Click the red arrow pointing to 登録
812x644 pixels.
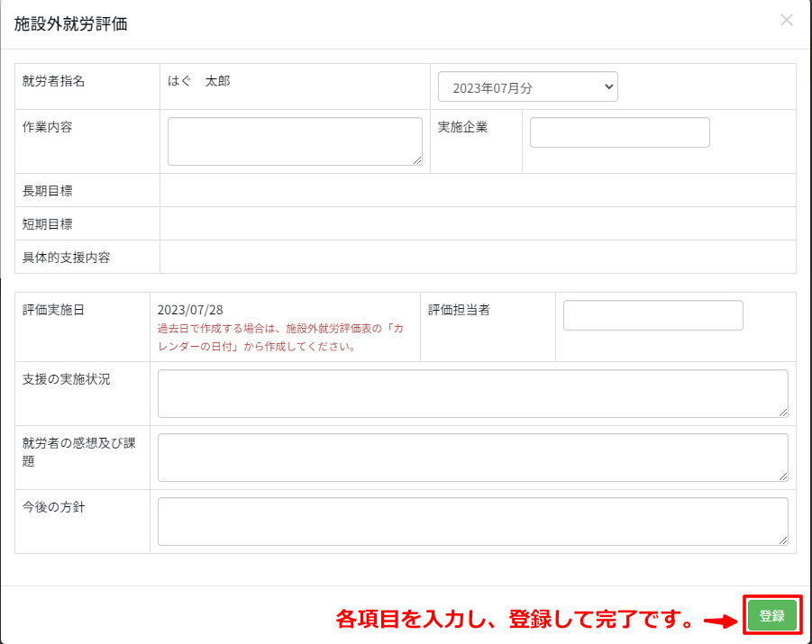coord(720,621)
